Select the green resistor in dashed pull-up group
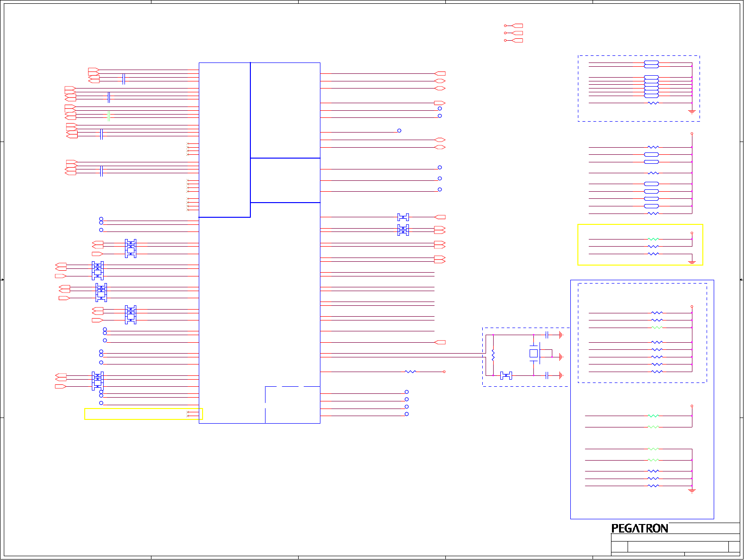Screen dimensions: 744x560 coord(657,328)
